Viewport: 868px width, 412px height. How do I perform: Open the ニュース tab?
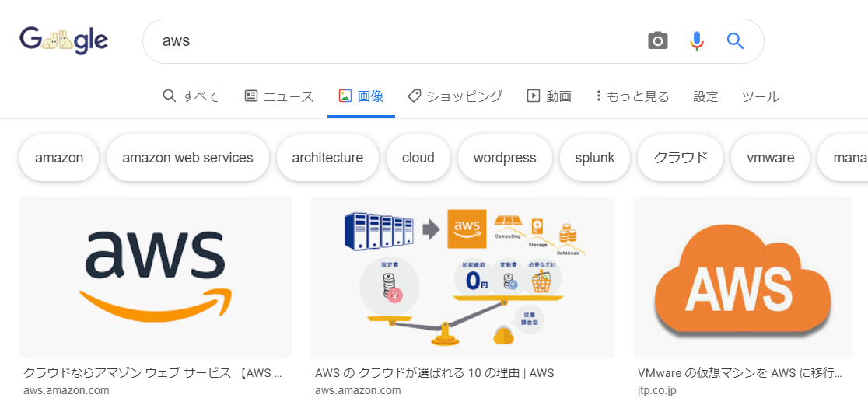[279, 96]
